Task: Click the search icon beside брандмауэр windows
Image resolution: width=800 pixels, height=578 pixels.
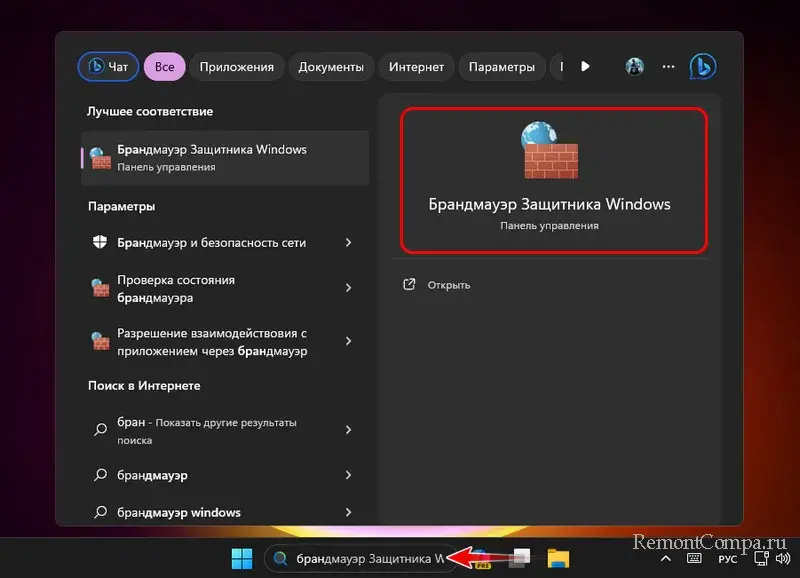Action: point(101,512)
